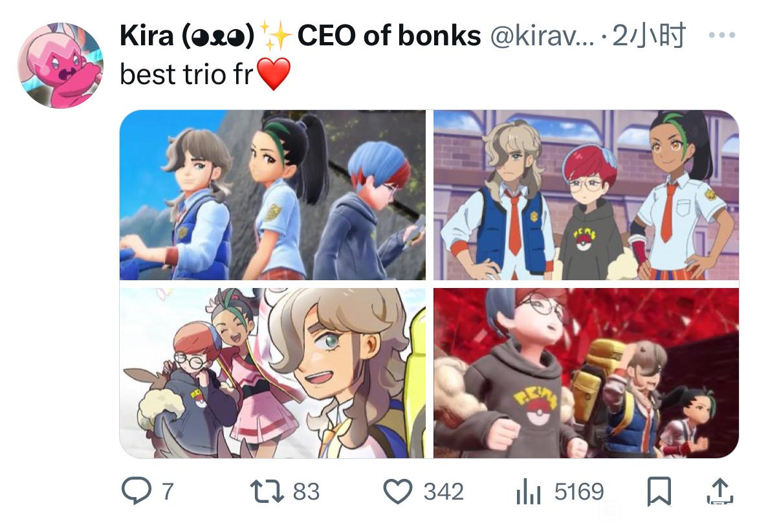Click the @kirav handle

542,36
